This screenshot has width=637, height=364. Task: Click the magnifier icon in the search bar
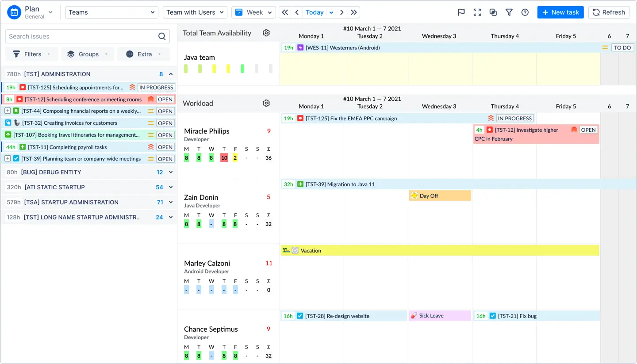[161, 36]
